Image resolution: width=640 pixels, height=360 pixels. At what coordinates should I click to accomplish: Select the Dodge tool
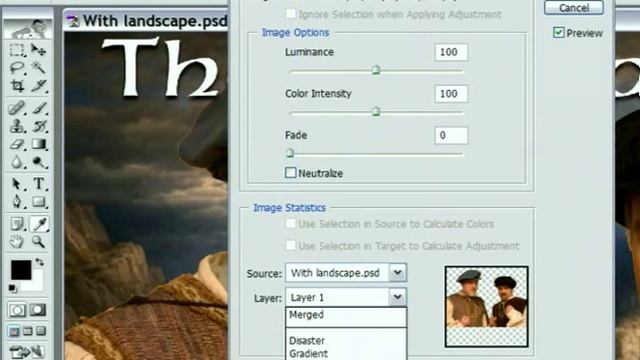coord(39,162)
